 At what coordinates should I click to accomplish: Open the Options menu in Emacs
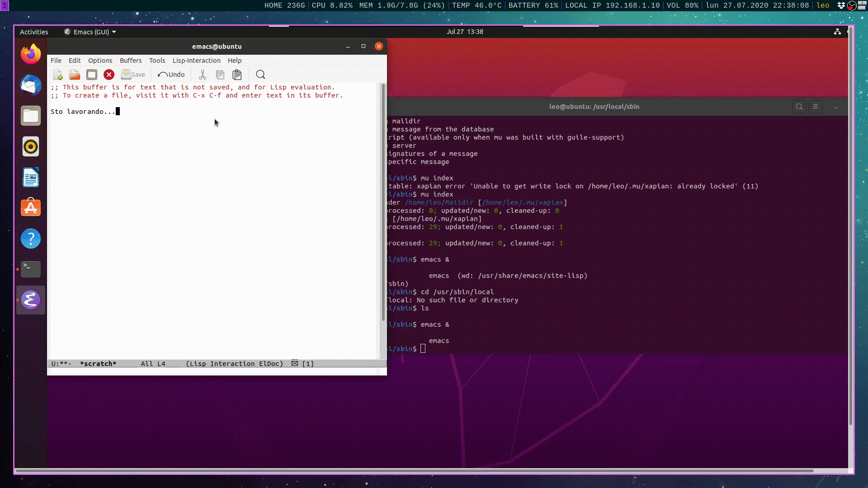100,61
